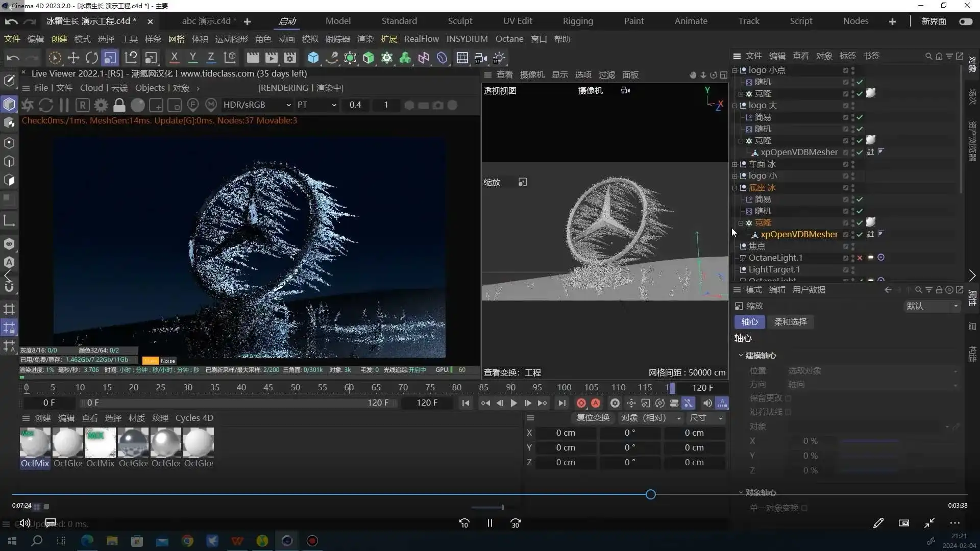Toggle the 新界面 switch

(965, 21)
